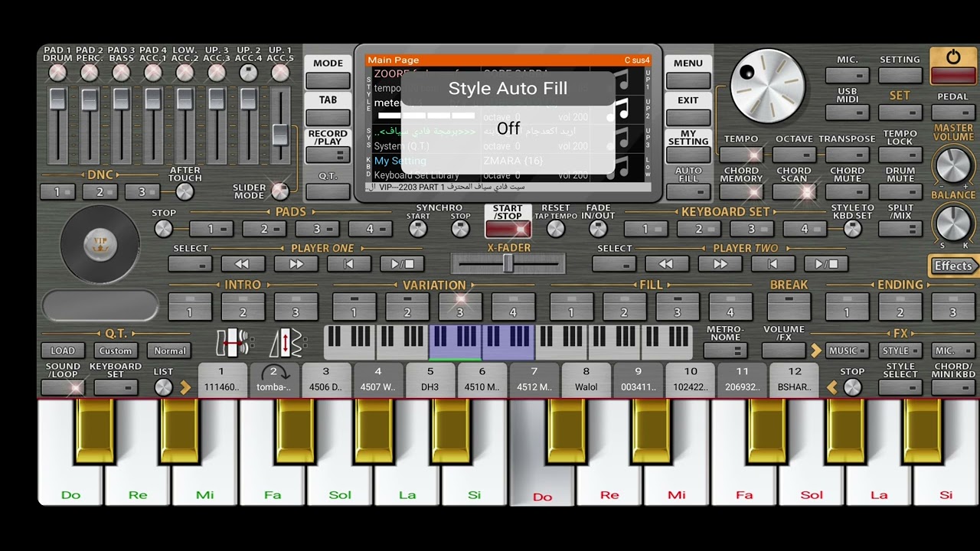Image resolution: width=980 pixels, height=551 pixels.
Task: Fast-forward Player One
Action: pyautogui.click(x=296, y=264)
